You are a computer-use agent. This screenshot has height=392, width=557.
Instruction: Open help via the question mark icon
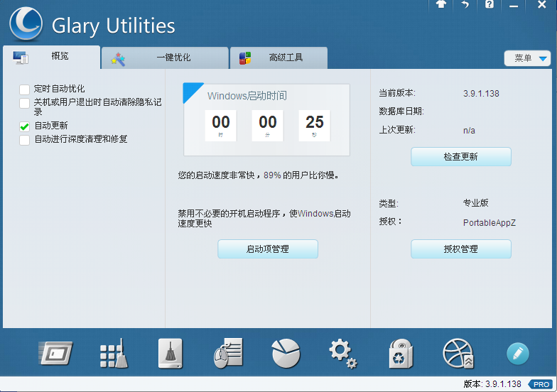tap(489, 4)
